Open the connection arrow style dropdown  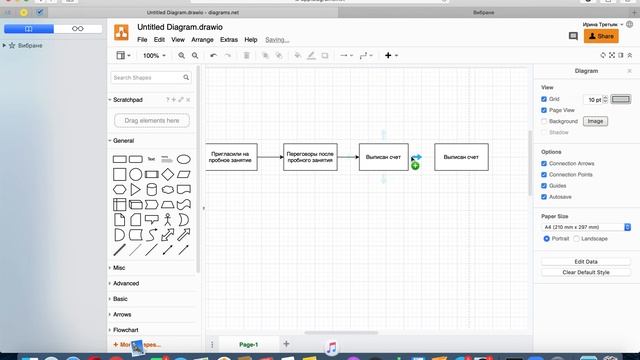[347, 56]
